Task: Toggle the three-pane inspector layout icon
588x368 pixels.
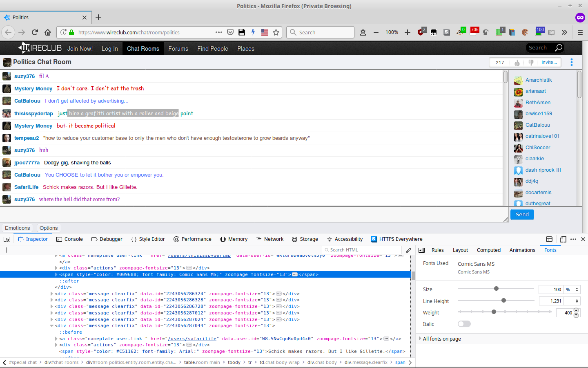Action: pyautogui.click(x=422, y=250)
